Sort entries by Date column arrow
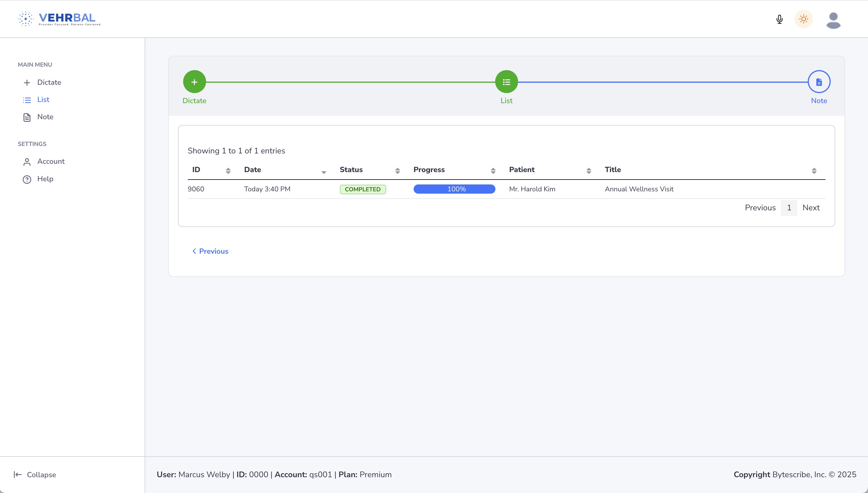This screenshot has width=868, height=493. click(x=323, y=172)
